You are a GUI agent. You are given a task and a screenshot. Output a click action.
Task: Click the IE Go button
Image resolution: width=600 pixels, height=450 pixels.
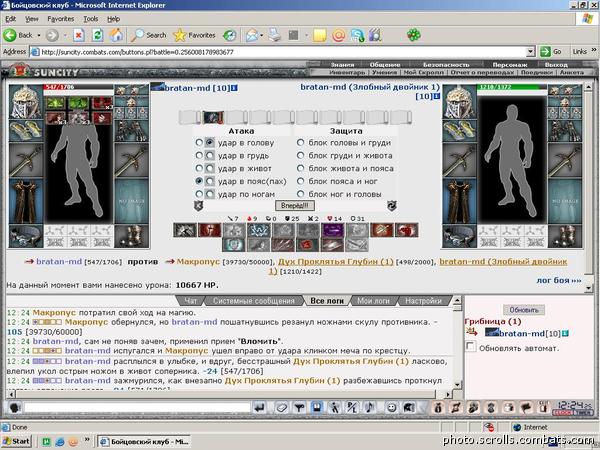551,51
